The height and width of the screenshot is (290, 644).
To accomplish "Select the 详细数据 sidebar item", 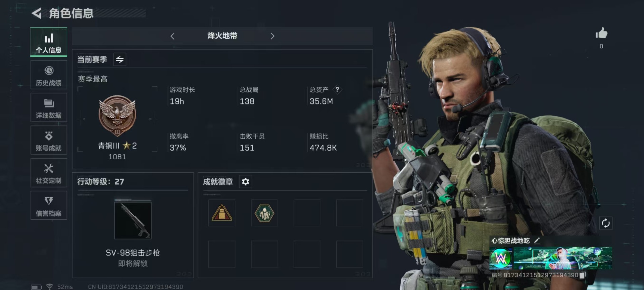I will pyautogui.click(x=49, y=108).
